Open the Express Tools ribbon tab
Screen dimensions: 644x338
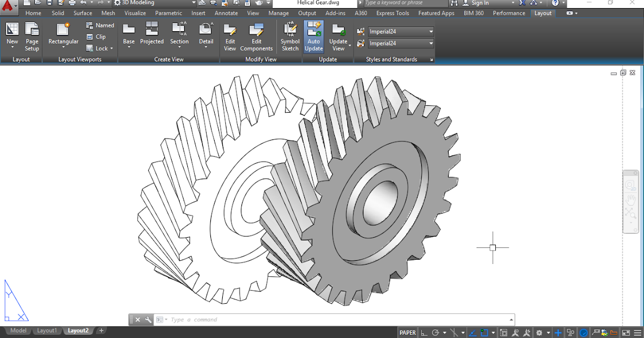click(393, 13)
